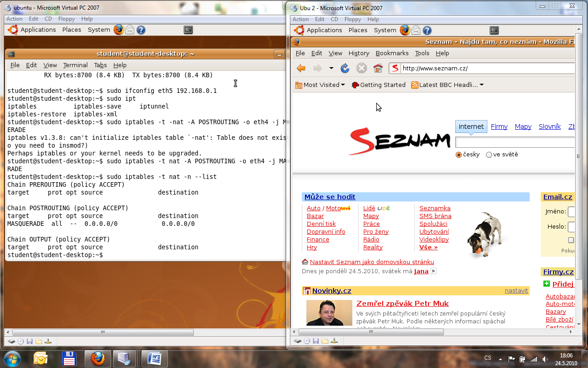Image resolution: width=588 pixels, height=368 pixels.
Task: Tick the checkbox under Heslo field
Action: (571, 240)
